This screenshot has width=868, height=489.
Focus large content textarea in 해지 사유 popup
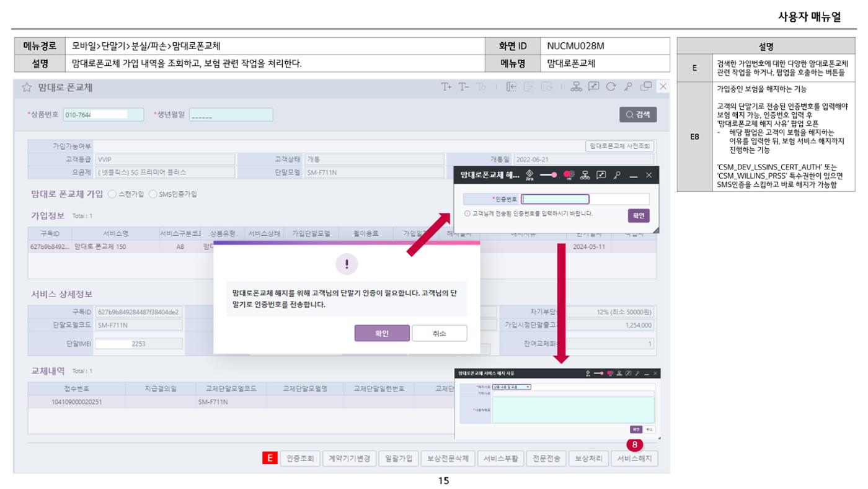point(573,410)
